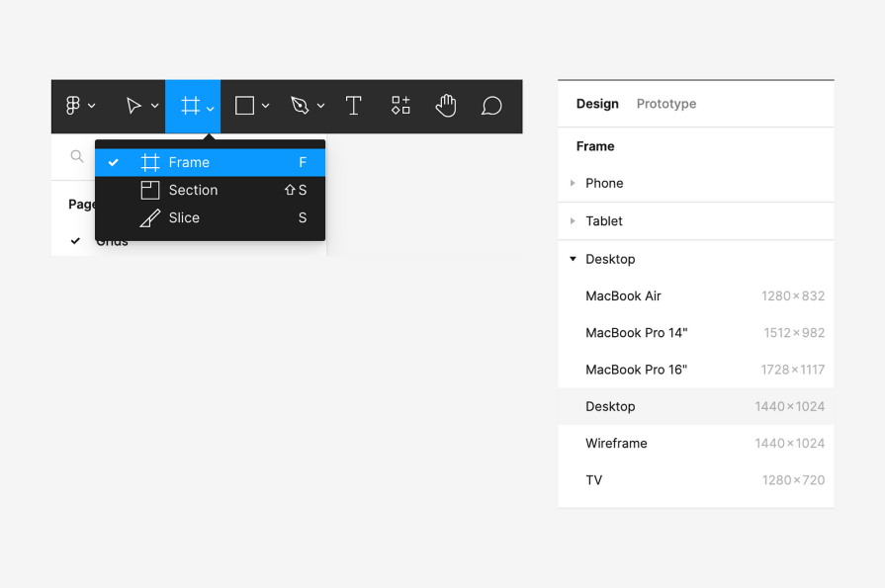Select the TV 1280×720 frame preset

(593, 480)
